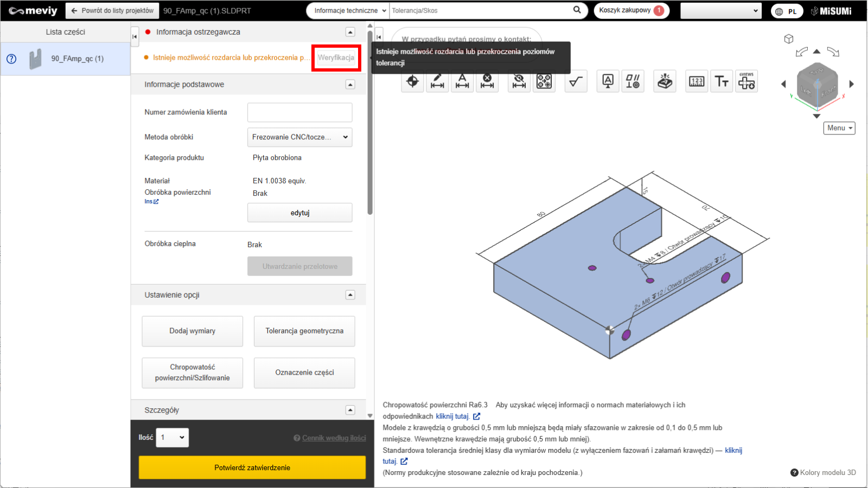This screenshot has width=868, height=488.
Task: Click the Numer zamówienia klienta input field
Action: [x=299, y=112]
